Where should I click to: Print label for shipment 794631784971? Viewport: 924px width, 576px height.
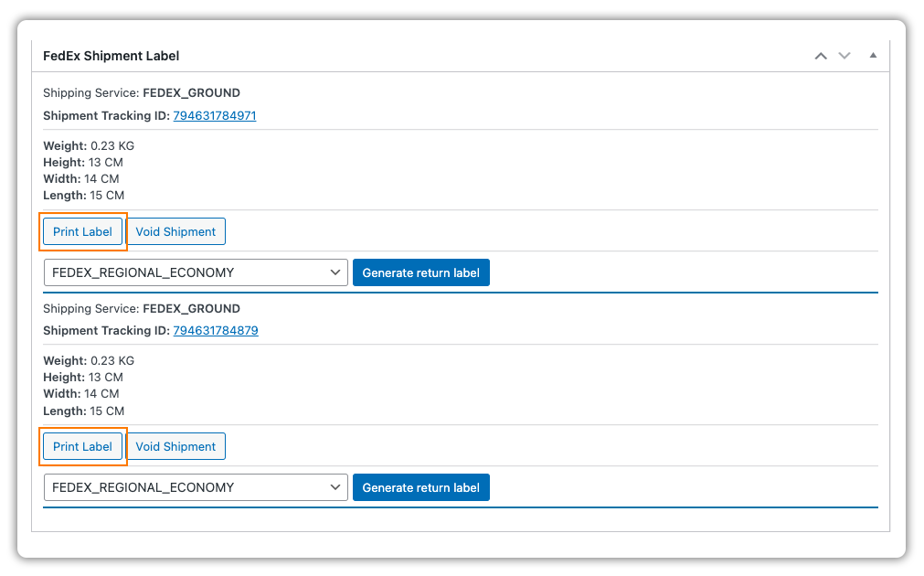82,231
